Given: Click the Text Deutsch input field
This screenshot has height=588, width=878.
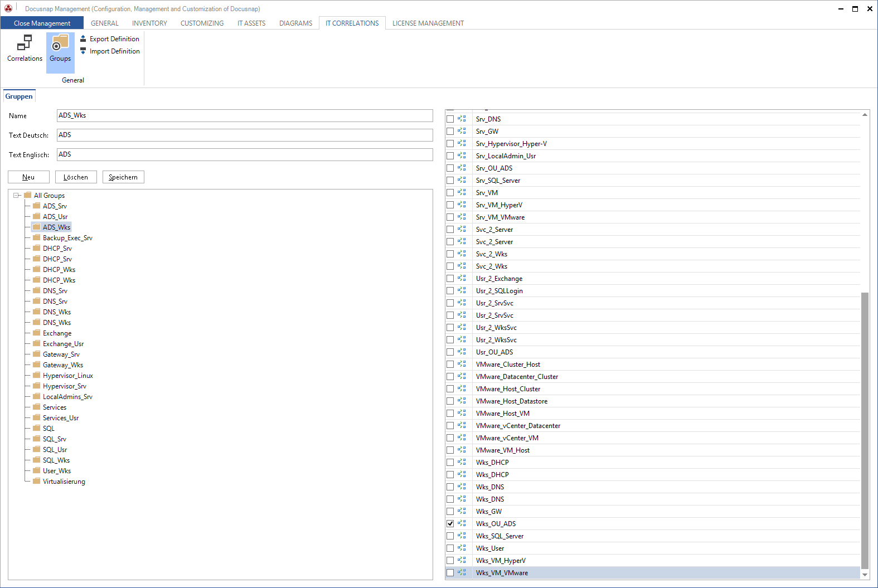Looking at the screenshot, I should click(x=245, y=135).
